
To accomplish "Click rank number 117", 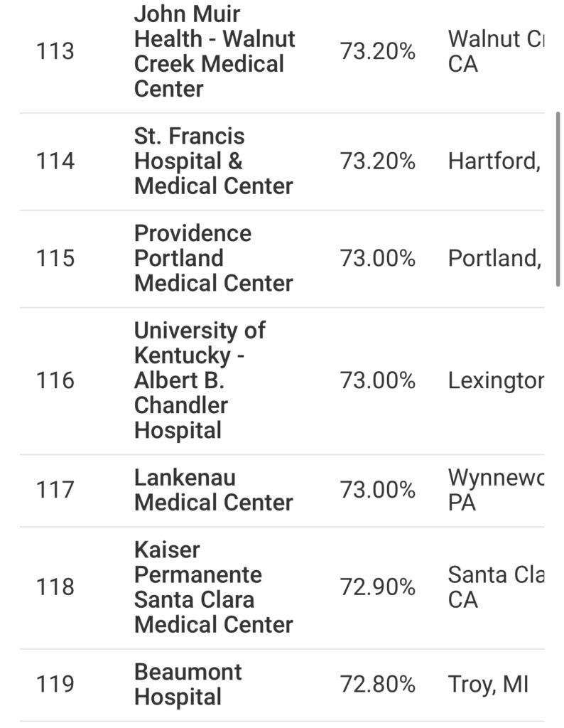I will [x=55, y=490].
